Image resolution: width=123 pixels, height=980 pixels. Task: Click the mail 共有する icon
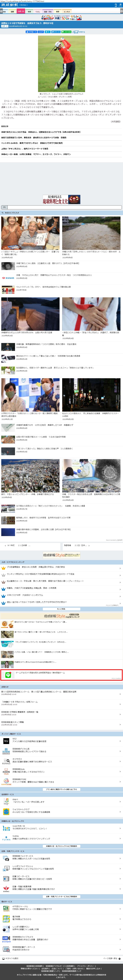tap(76, 32)
